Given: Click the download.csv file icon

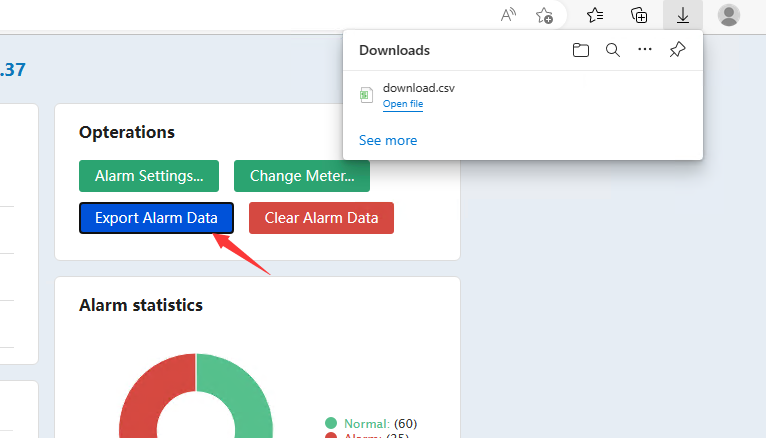Looking at the screenshot, I should 367,95.
